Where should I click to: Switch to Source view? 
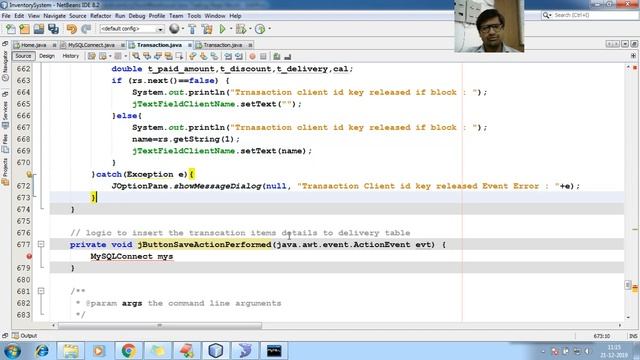tap(23, 56)
